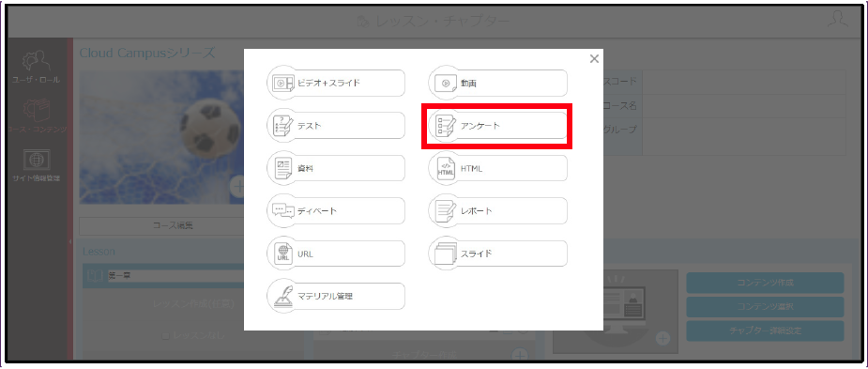This screenshot has width=868, height=369.
Task: Choose the スライド slide content type
Action: click(498, 254)
